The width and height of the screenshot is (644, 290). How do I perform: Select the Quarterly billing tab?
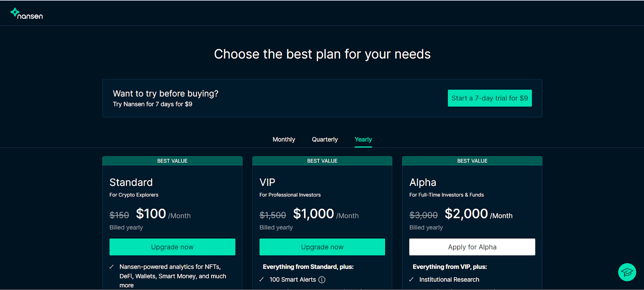coord(325,139)
